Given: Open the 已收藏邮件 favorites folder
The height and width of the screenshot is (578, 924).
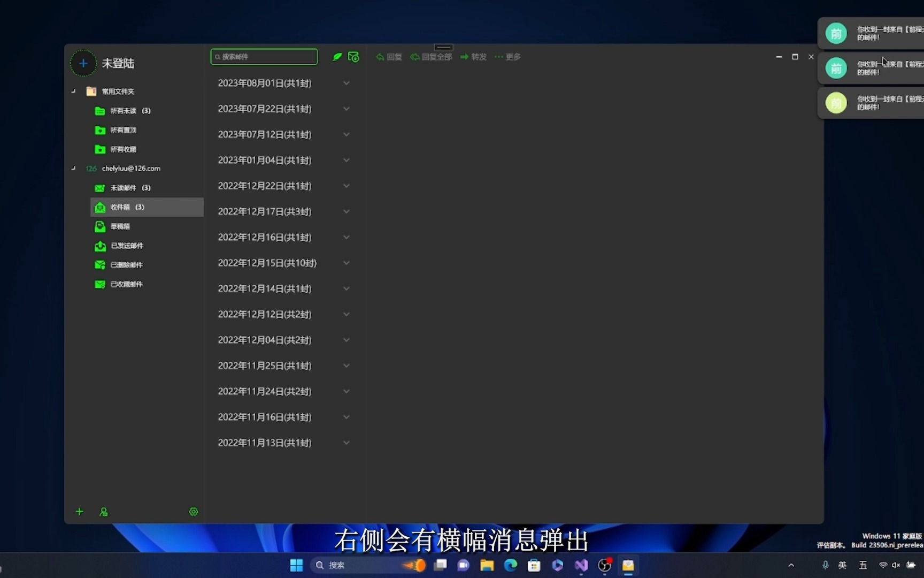Looking at the screenshot, I should (x=119, y=284).
